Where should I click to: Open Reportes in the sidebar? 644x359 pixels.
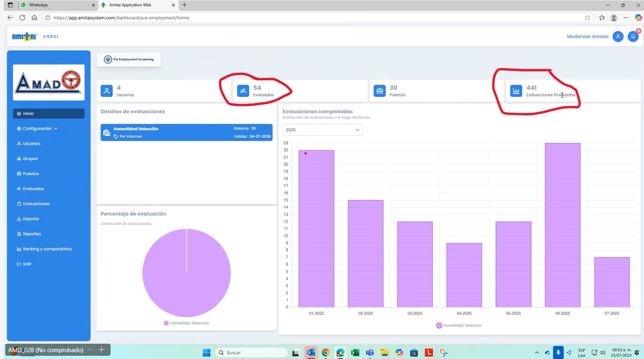click(32, 234)
